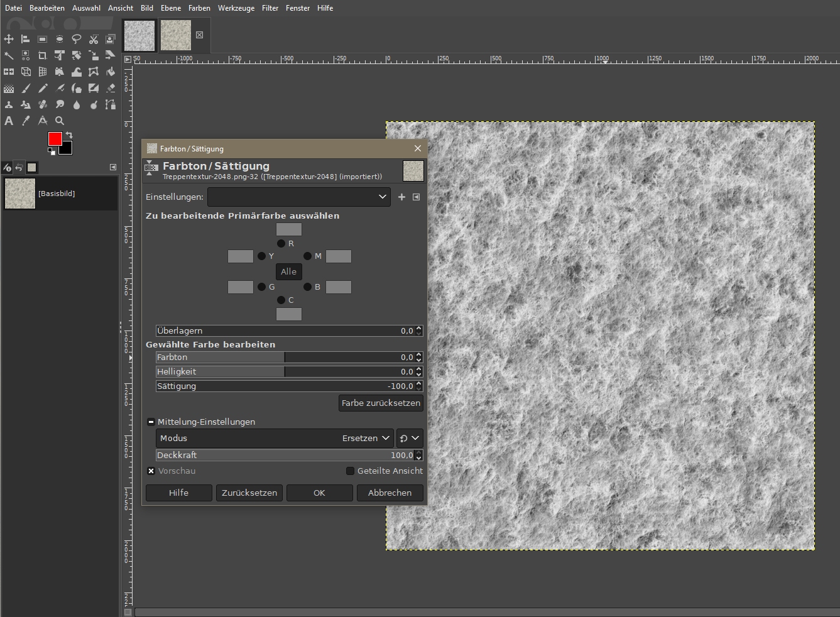The image size is (840, 617).
Task: Swap foreground and background colors arrow
Action: click(x=69, y=135)
